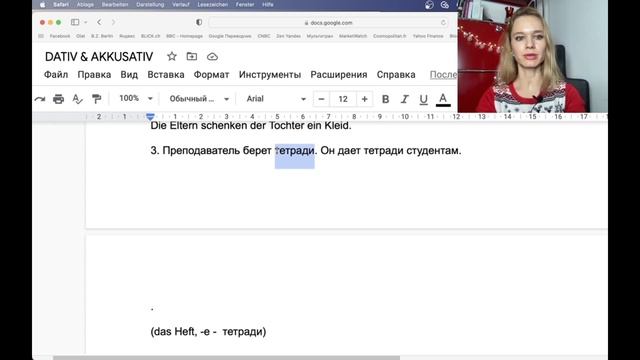
Task: Open the Инструменты menu
Action: tap(270, 75)
